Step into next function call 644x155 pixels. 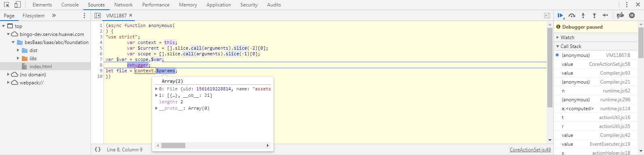pos(583,15)
